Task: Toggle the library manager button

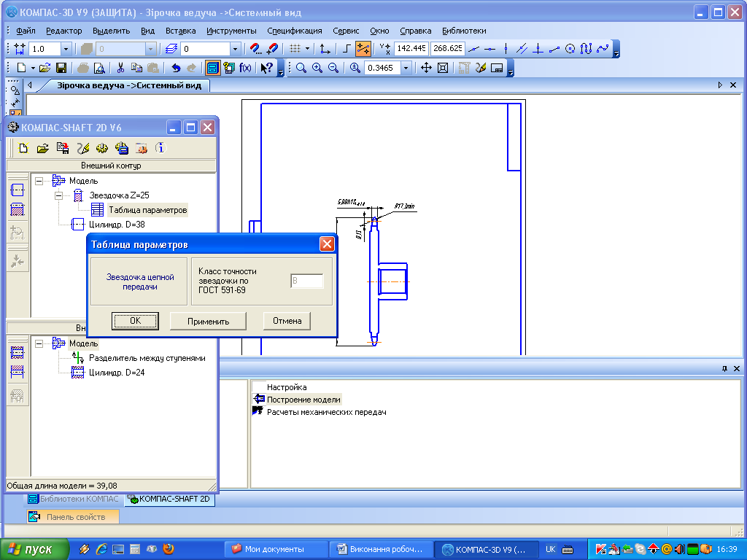Action: 212,68
